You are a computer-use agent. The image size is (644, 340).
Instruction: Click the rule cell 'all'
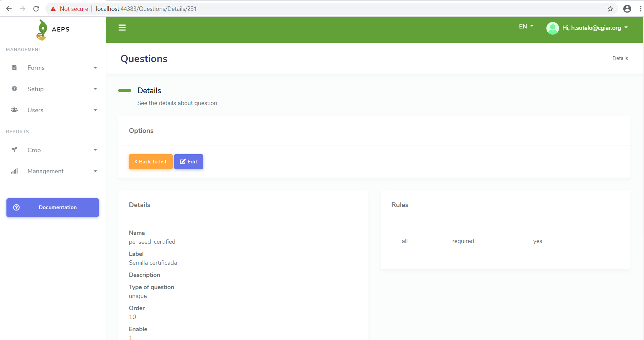404,241
